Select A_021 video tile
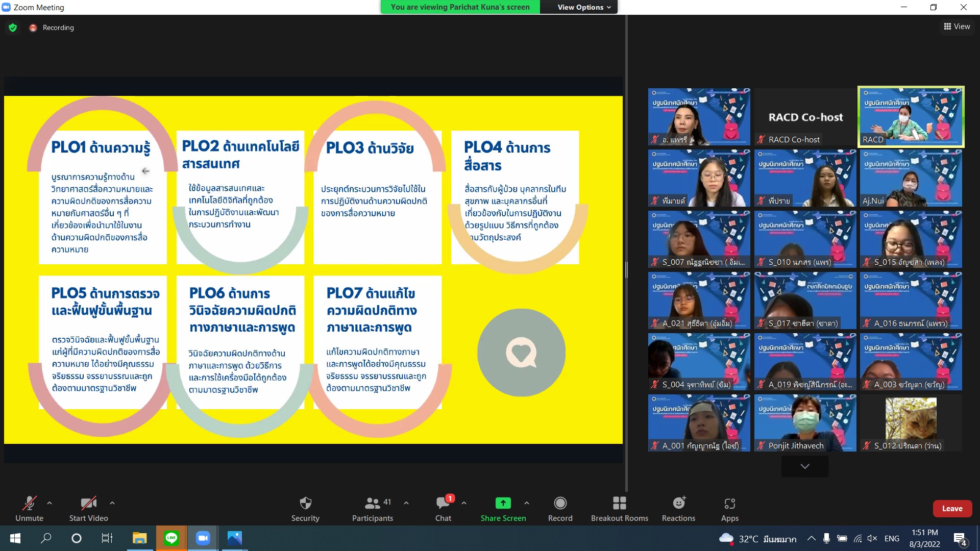The height and width of the screenshot is (551, 980). point(699,300)
